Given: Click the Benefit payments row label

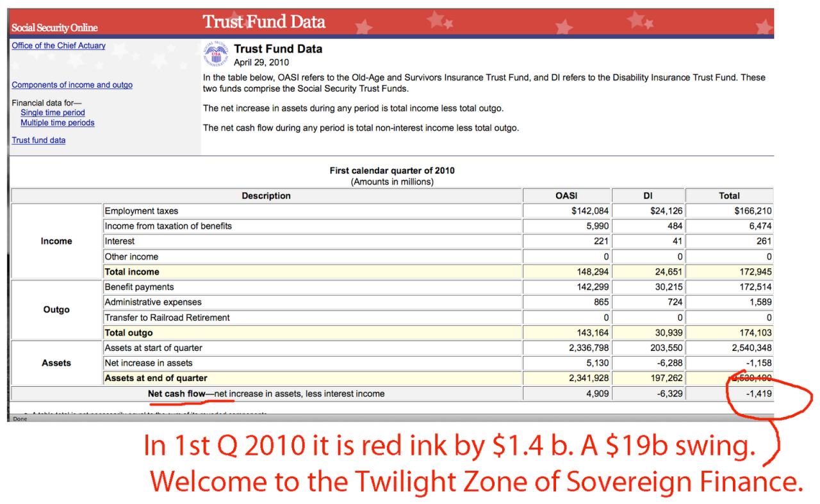Looking at the screenshot, I should (139, 287).
